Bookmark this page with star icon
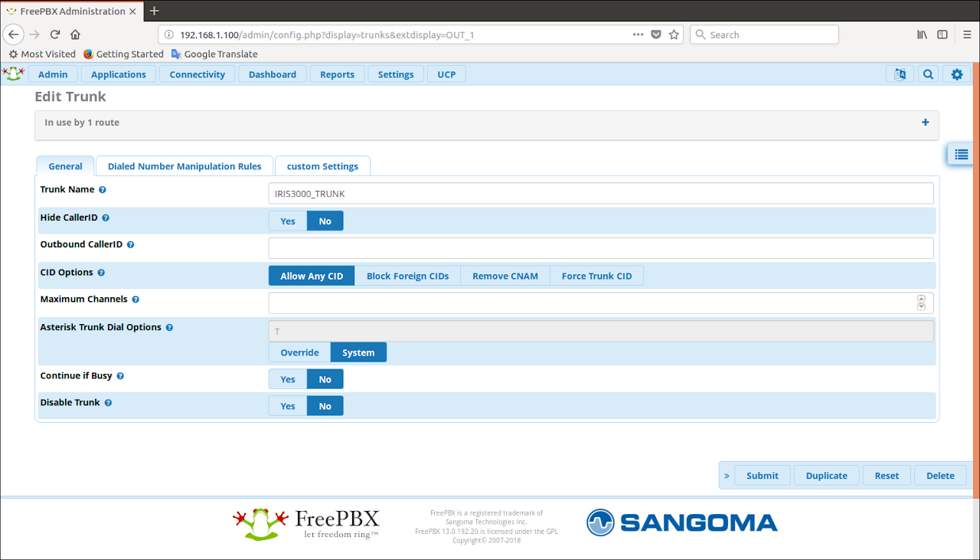The width and height of the screenshot is (980, 560). point(674,34)
